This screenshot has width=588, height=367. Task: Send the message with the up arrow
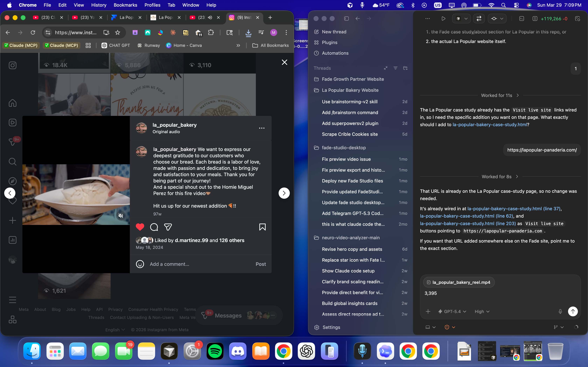(x=573, y=311)
